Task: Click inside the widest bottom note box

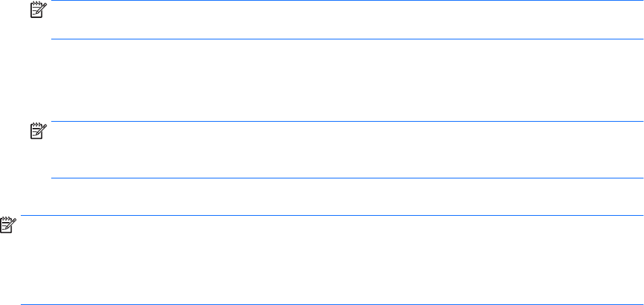Action: 332,259
